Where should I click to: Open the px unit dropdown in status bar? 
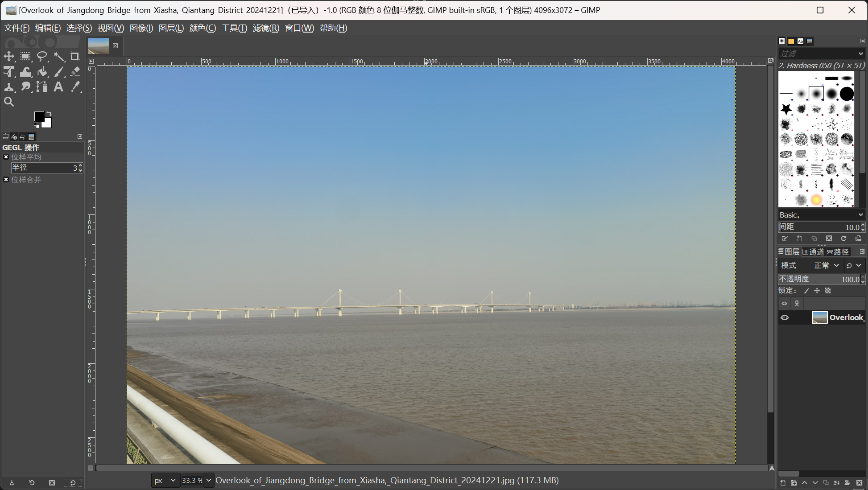coord(165,481)
